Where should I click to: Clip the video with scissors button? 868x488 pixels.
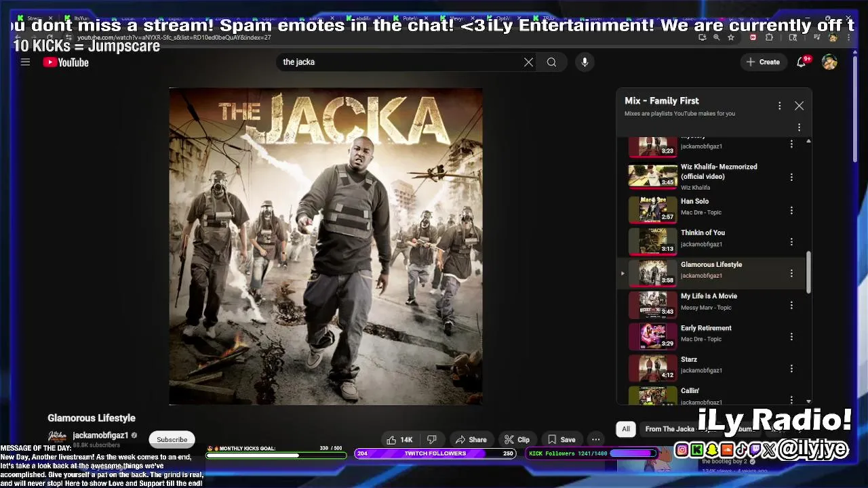click(517, 439)
